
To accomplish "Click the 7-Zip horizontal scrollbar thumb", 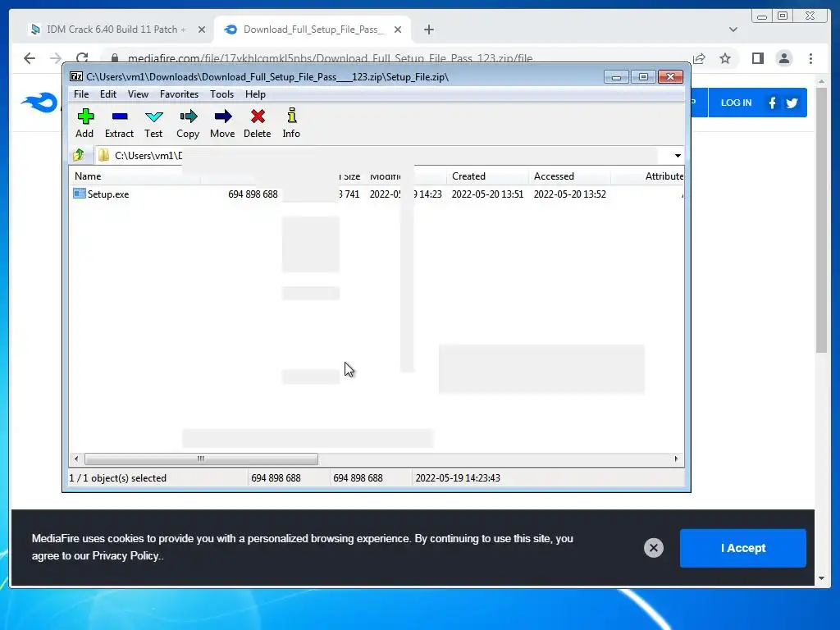I will point(201,459).
